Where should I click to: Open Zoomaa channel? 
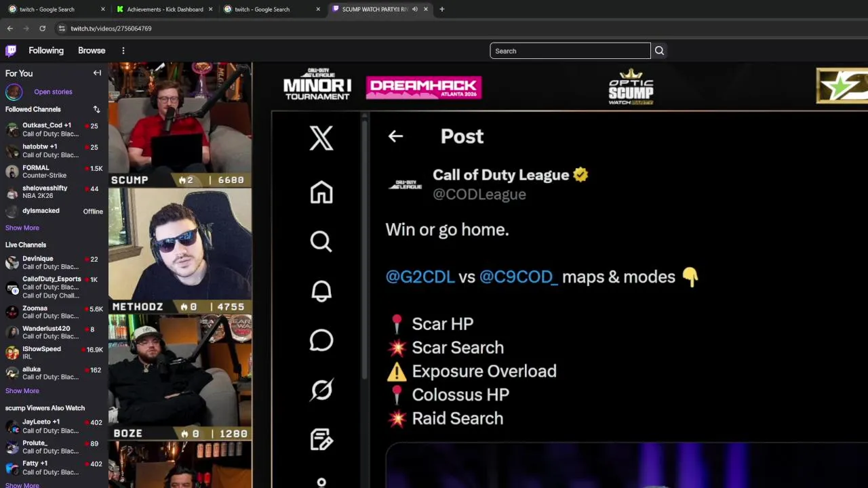click(54, 312)
